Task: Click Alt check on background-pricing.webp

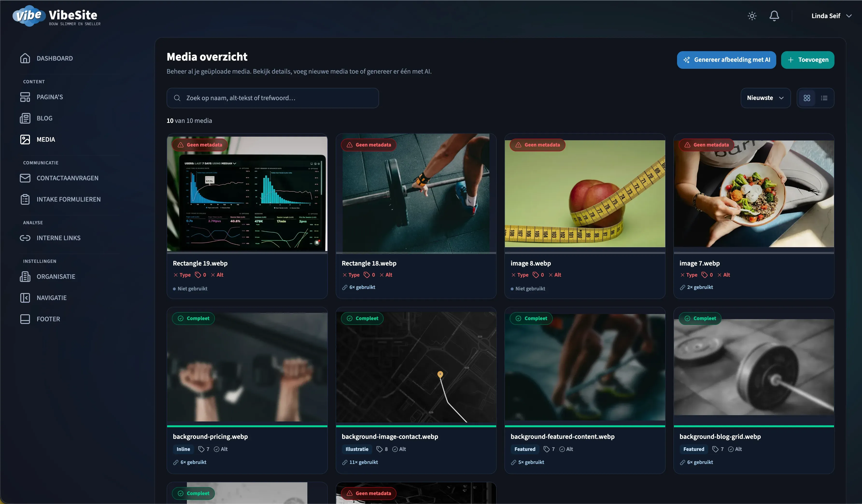Action: [x=221, y=449]
